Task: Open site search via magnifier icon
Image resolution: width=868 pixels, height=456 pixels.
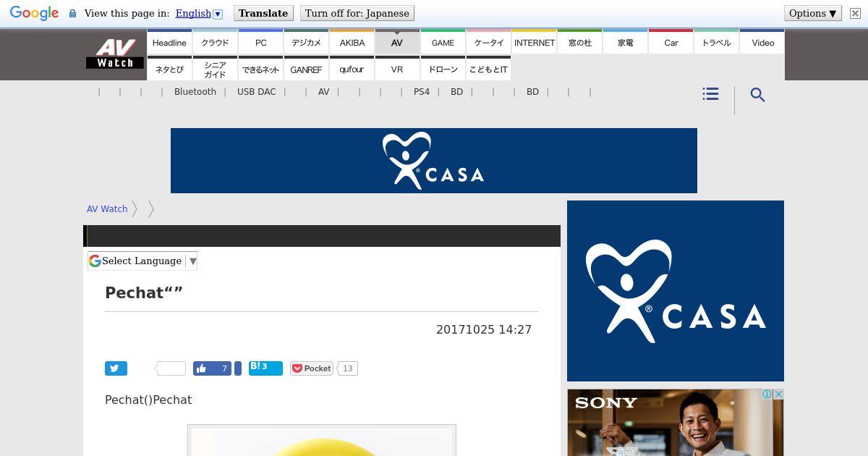Action: [757, 95]
